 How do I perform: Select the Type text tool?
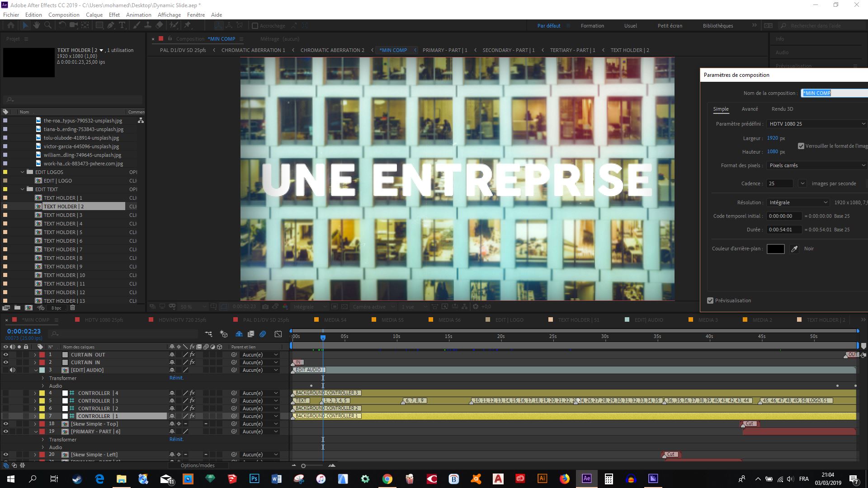point(122,25)
